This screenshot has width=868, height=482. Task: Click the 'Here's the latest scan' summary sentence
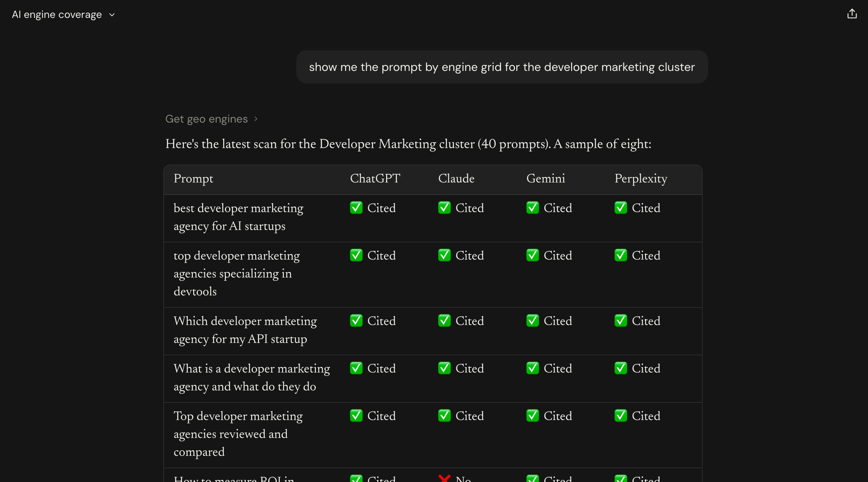click(408, 144)
